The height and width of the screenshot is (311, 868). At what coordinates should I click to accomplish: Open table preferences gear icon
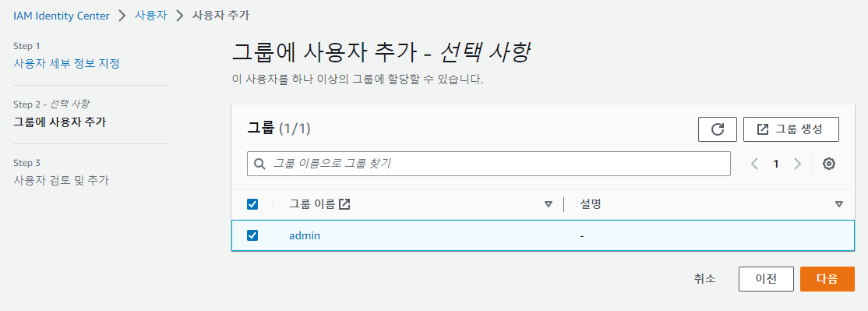click(829, 164)
